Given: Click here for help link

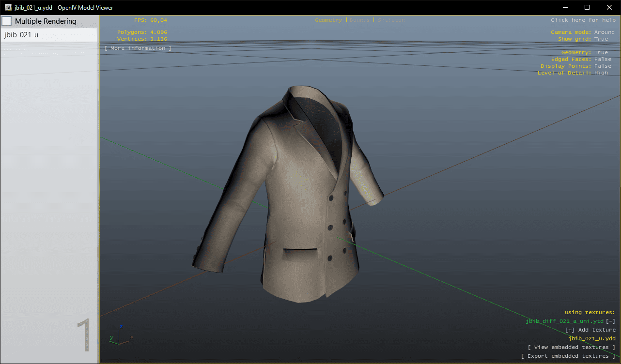Looking at the screenshot, I should [x=583, y=20].
